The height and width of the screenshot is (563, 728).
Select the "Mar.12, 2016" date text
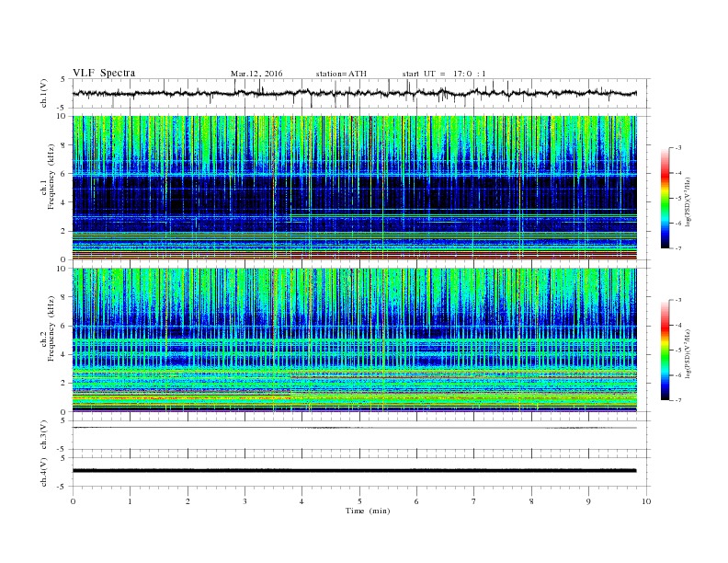tap(256, 74)
